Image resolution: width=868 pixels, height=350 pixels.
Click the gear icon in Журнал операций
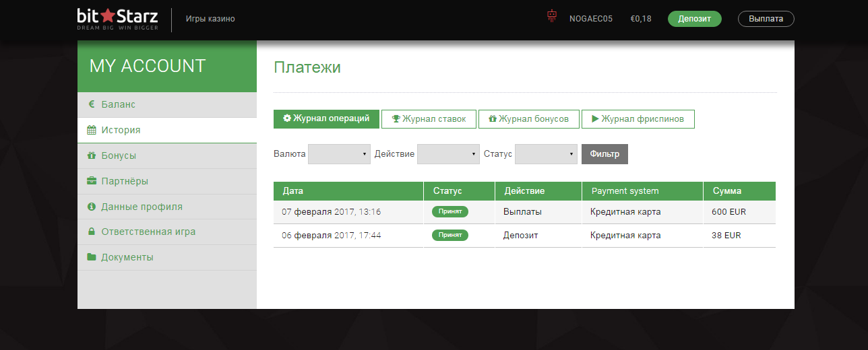point(287,118)
